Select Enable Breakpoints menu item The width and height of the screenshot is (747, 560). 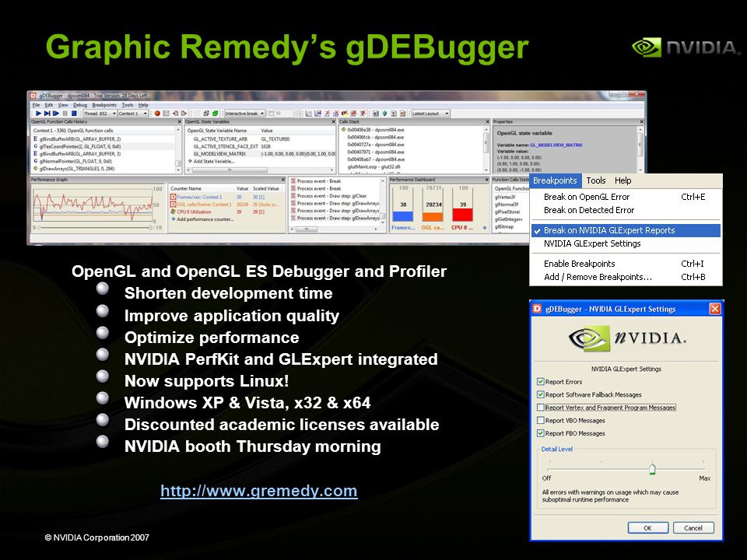coord(625,264)
